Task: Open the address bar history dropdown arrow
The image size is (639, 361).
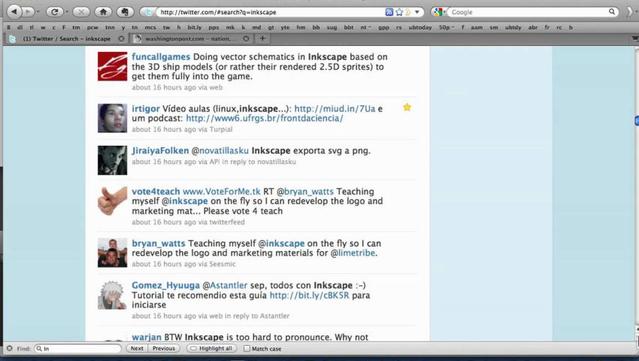Action: 417,12
